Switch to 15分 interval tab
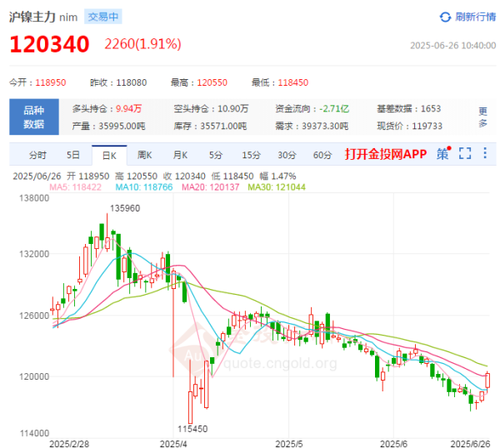500x448 pixels. 252,155
